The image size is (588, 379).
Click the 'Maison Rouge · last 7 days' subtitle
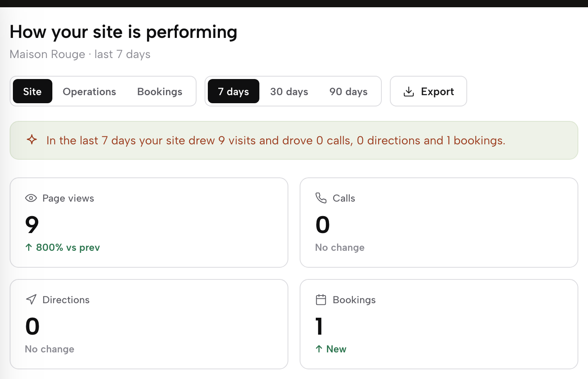point(80,54)
